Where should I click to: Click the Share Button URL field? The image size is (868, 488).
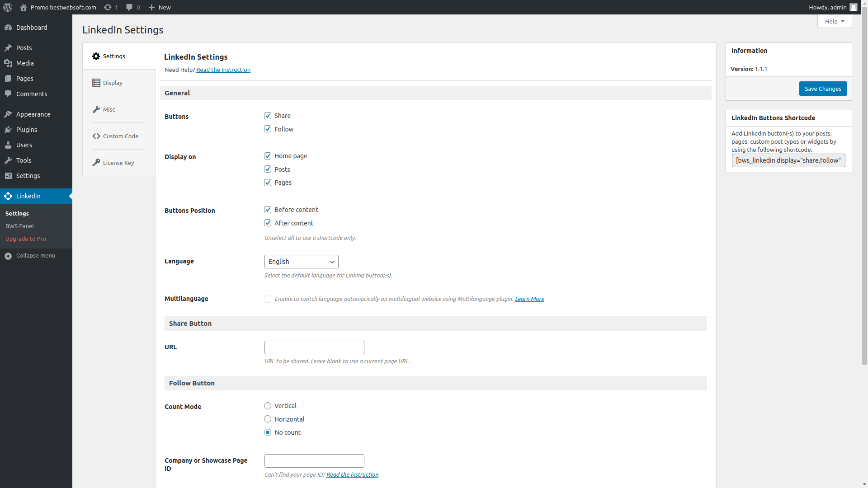[x=314, y=347]
